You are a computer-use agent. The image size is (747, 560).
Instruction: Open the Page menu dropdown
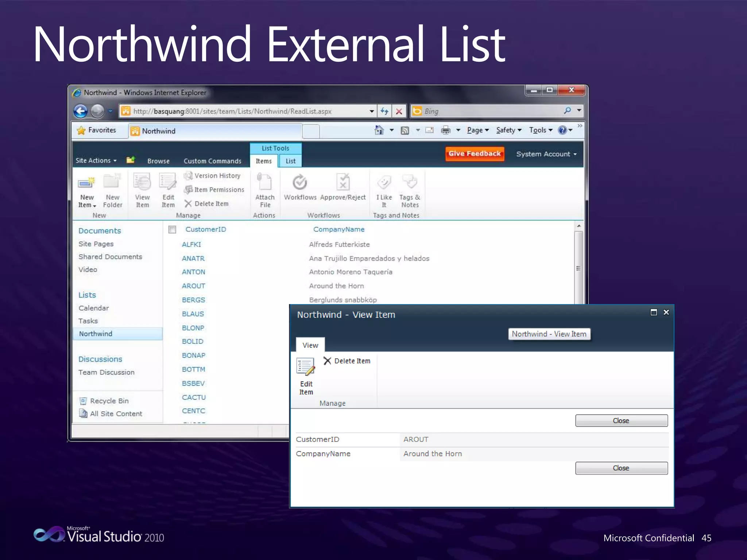(478, 130)
